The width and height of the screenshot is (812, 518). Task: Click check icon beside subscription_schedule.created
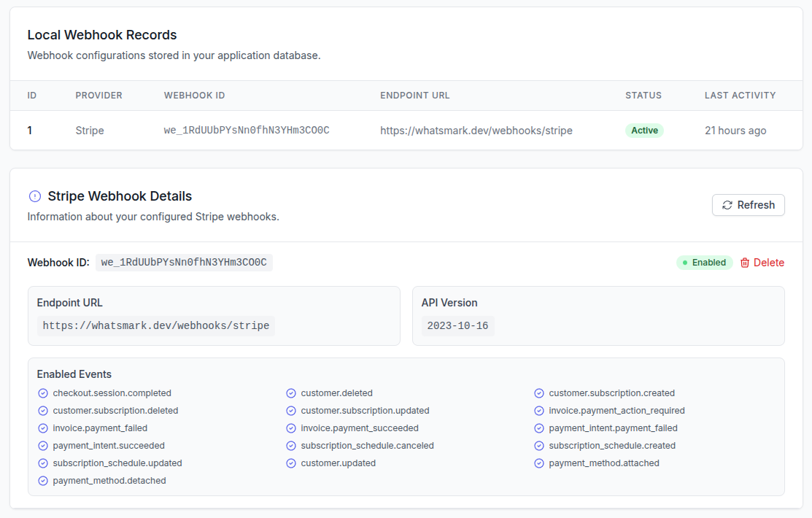tap(539, 446)
